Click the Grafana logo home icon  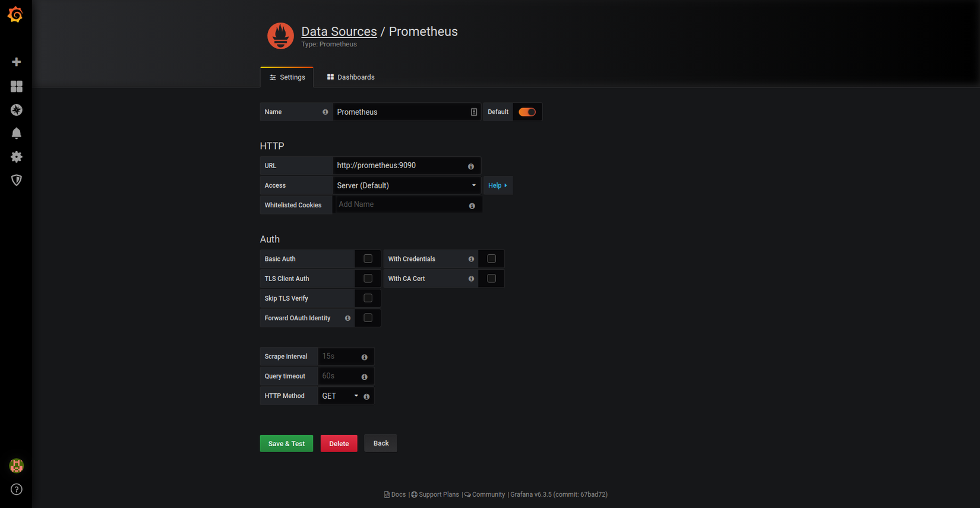pyautogui.click(x=16, y=15)
